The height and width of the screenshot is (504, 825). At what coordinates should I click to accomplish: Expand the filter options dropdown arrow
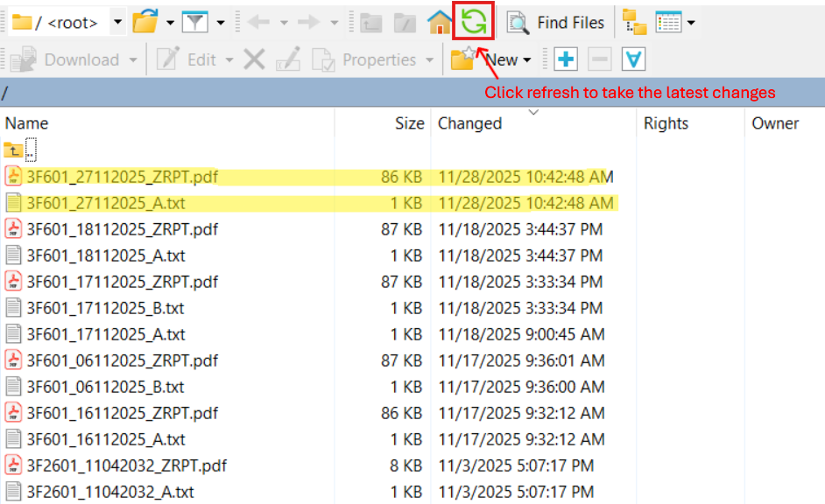220,23
